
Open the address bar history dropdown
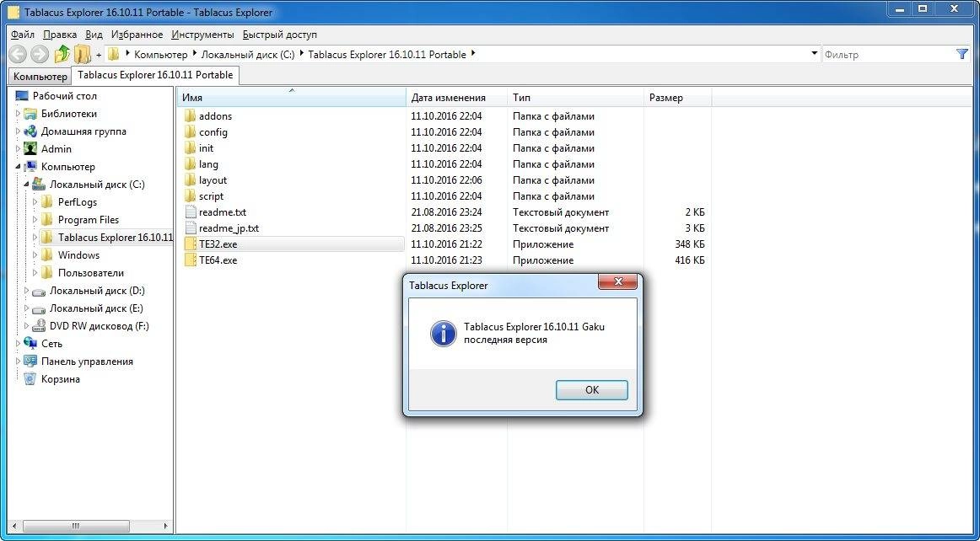coord(815,54)
